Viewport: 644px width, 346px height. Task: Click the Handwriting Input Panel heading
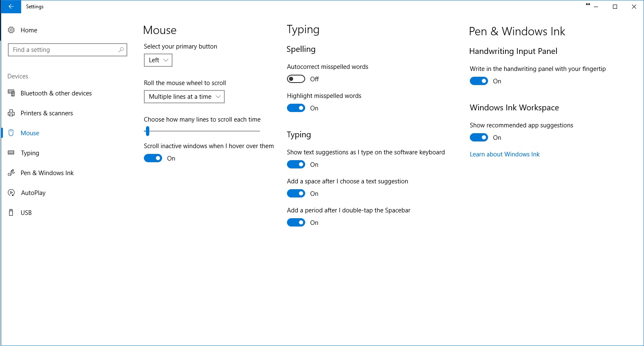pyautogui.click(x=513, y=51)
